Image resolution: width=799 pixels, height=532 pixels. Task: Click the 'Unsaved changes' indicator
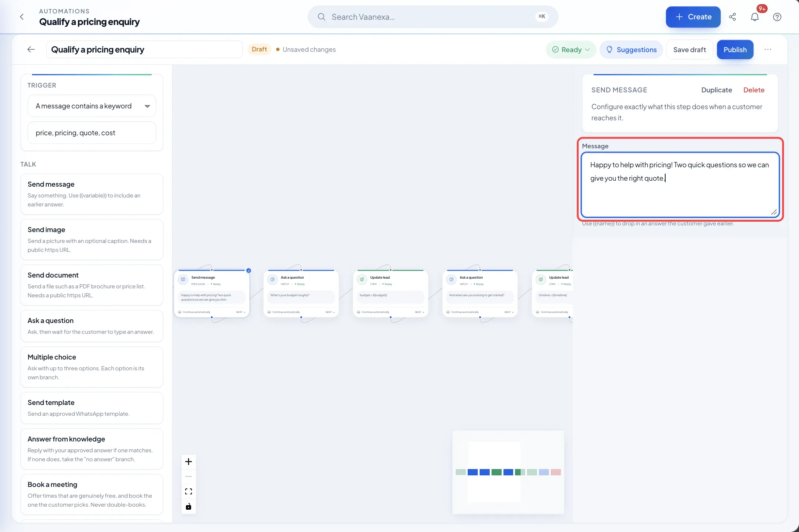306,50
